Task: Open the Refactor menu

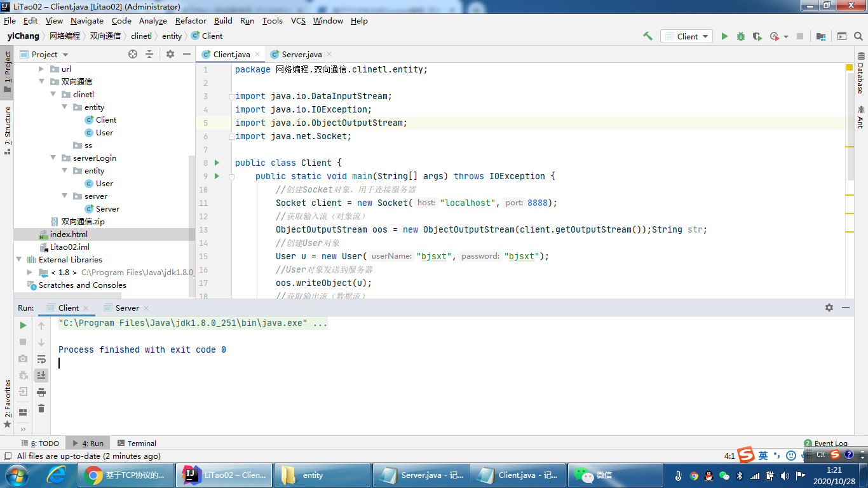Action: click(191, 20)
